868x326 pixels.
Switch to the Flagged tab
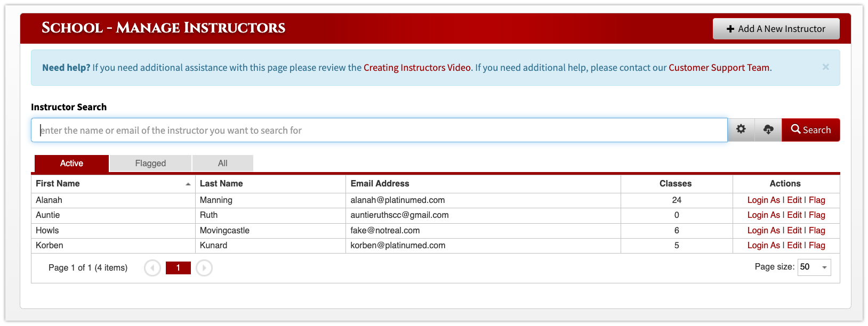[x=150, y=164]
